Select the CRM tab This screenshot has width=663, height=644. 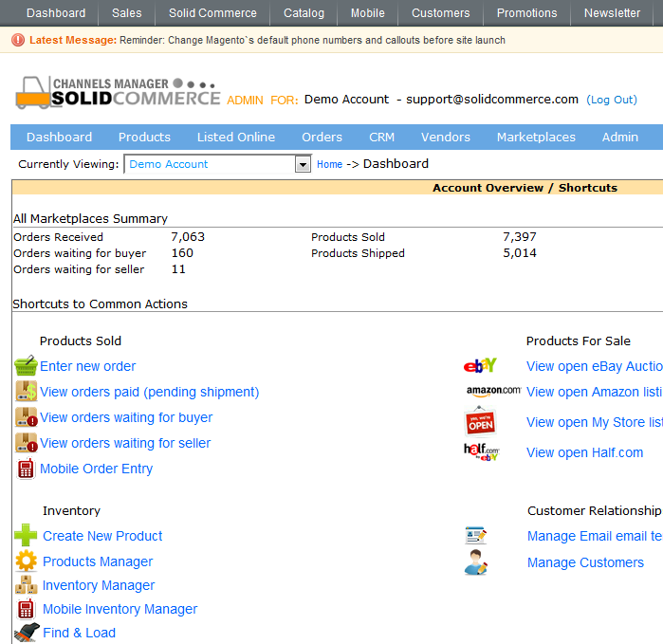coord(381,137)
